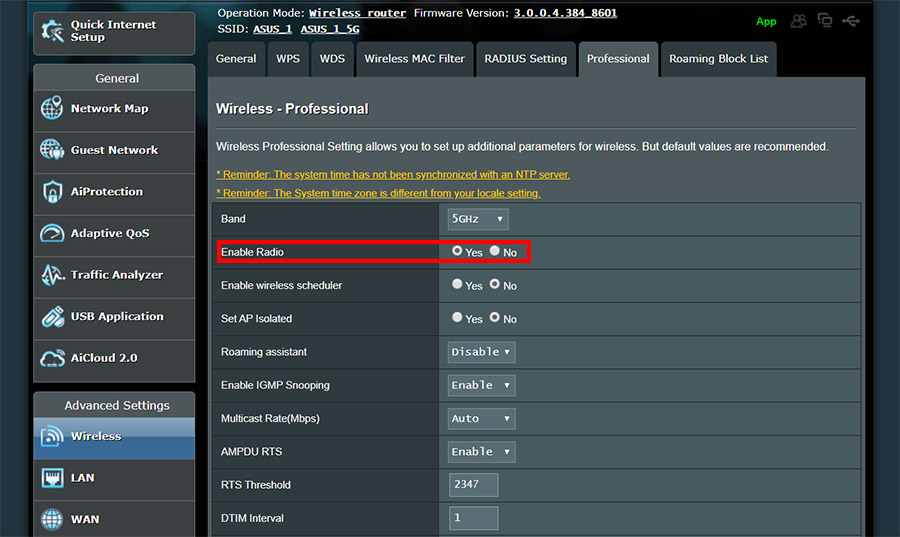Expand the Multicast Rate dropdown

(482, 419)
